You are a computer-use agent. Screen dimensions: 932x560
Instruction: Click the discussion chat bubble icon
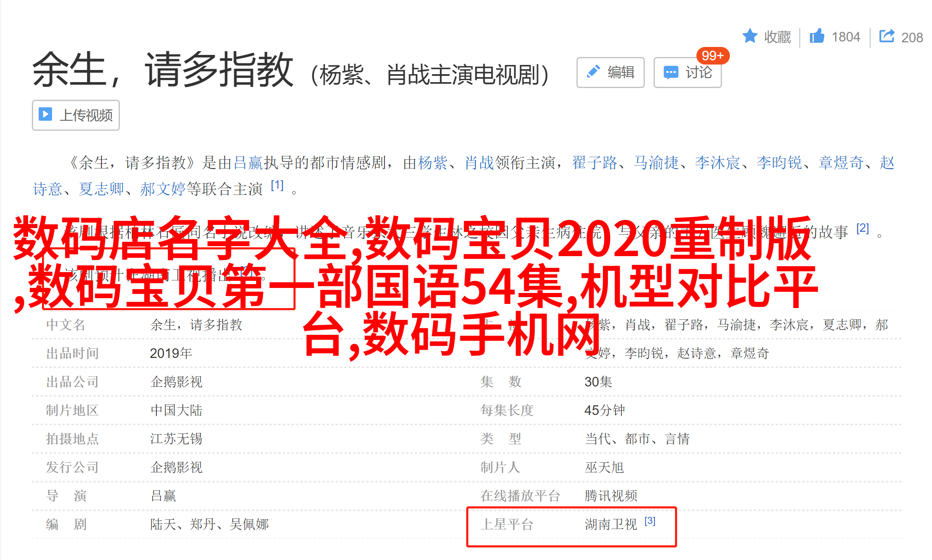click(x=671, y=73)
